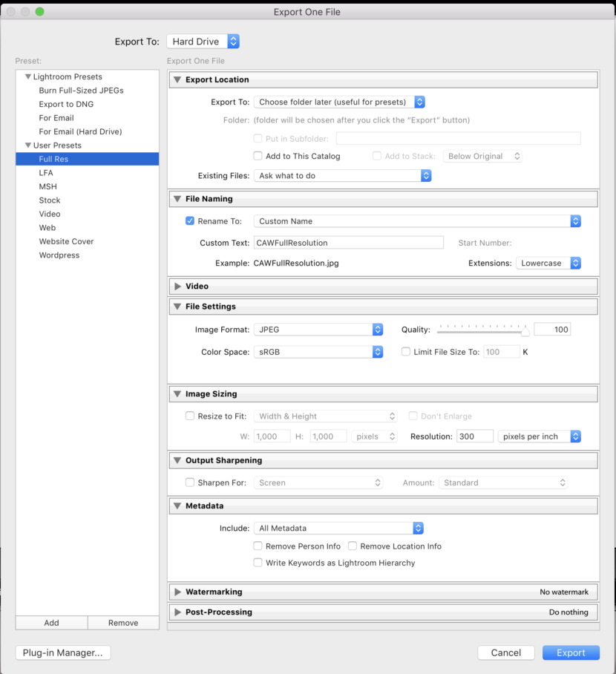Add a new export preset
The image size is (616, 674).
coord(50,622)
